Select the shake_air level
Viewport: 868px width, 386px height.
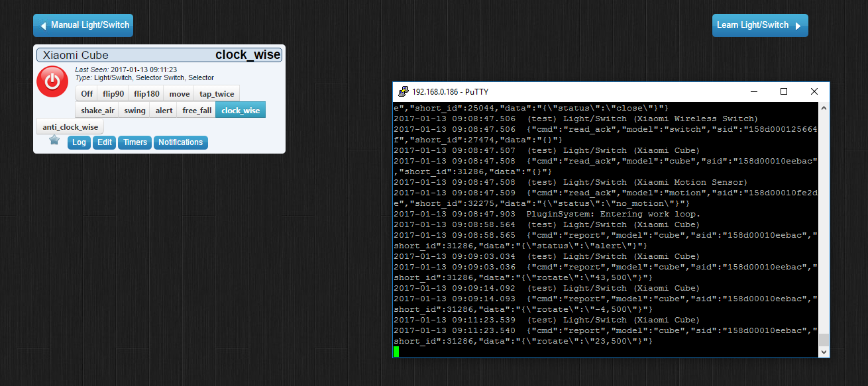97,111
